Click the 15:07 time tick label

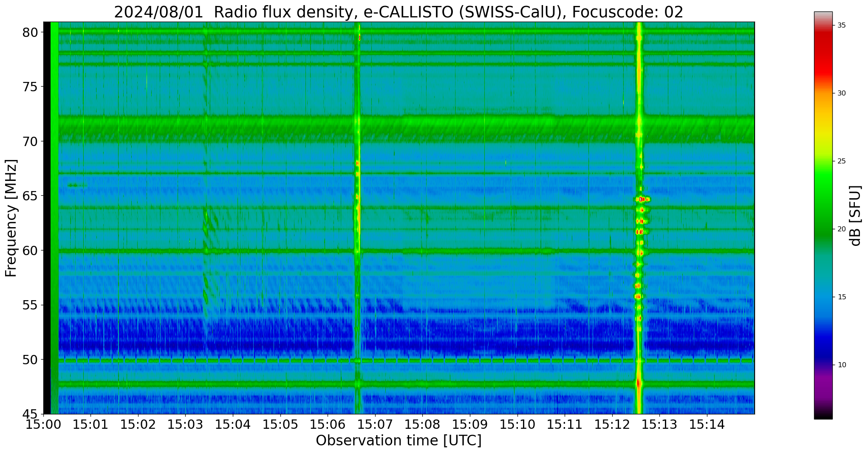click(x=375, y=424)
